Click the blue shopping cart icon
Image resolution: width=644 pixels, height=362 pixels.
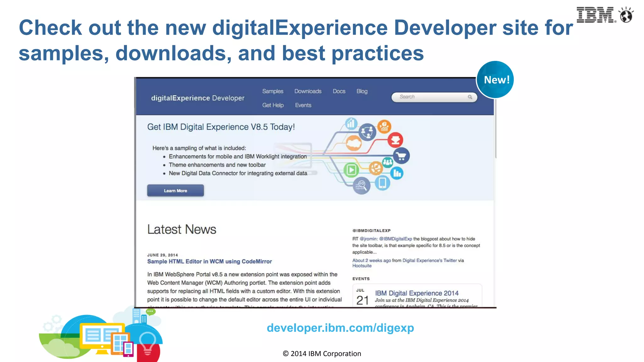click(x=401, y=156)
